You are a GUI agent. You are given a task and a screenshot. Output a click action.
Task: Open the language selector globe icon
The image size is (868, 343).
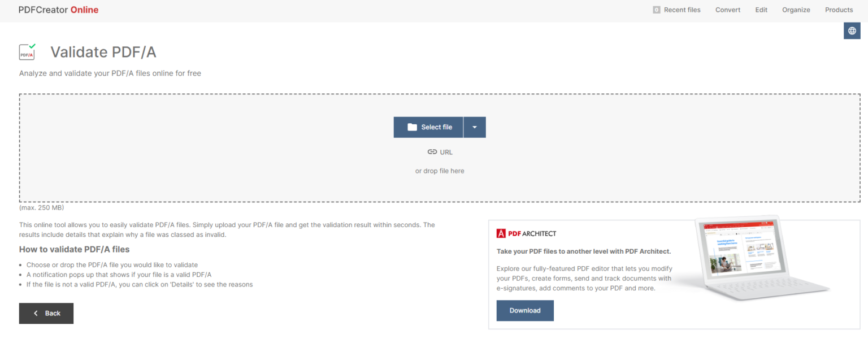[x=852, y=31]
